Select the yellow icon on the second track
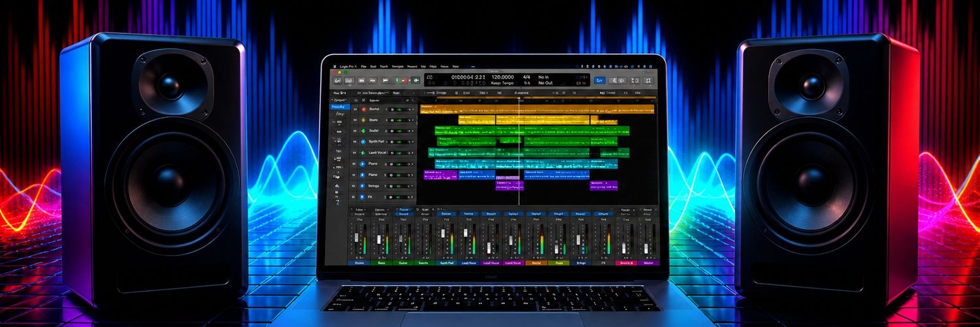The width and height of the screenshot is (980, 327). pos(363,120)
